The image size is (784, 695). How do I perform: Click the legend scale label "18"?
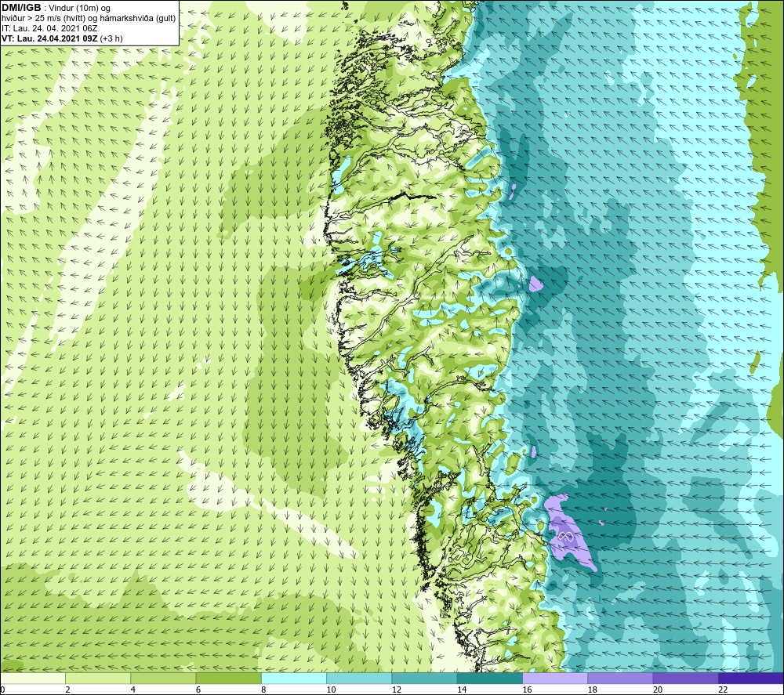click(593, 690)
